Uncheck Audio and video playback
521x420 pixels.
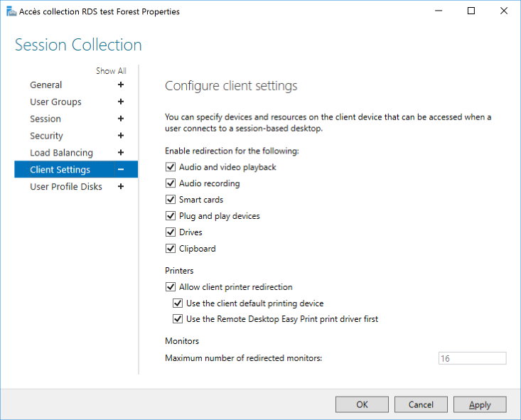(x=171, y=167)
